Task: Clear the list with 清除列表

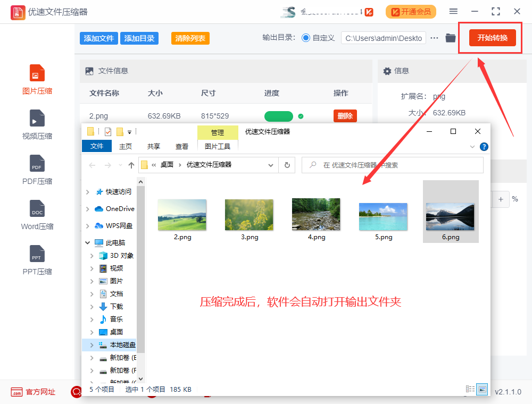Action: click(x=190, y=38)
